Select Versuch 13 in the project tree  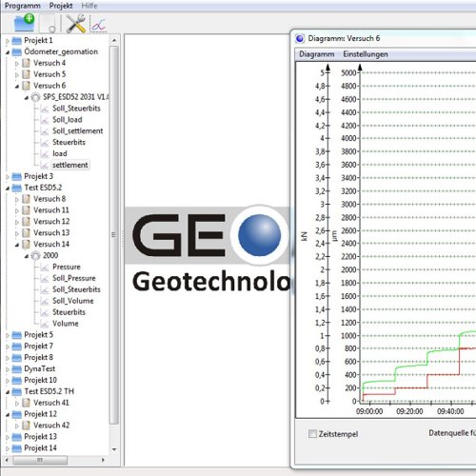pos(51,232)
